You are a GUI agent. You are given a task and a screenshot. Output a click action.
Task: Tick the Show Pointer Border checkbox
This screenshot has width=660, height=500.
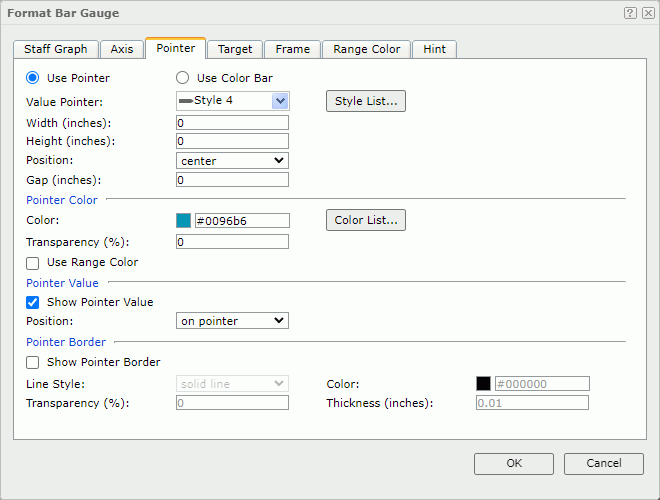(x=32, y=362)
